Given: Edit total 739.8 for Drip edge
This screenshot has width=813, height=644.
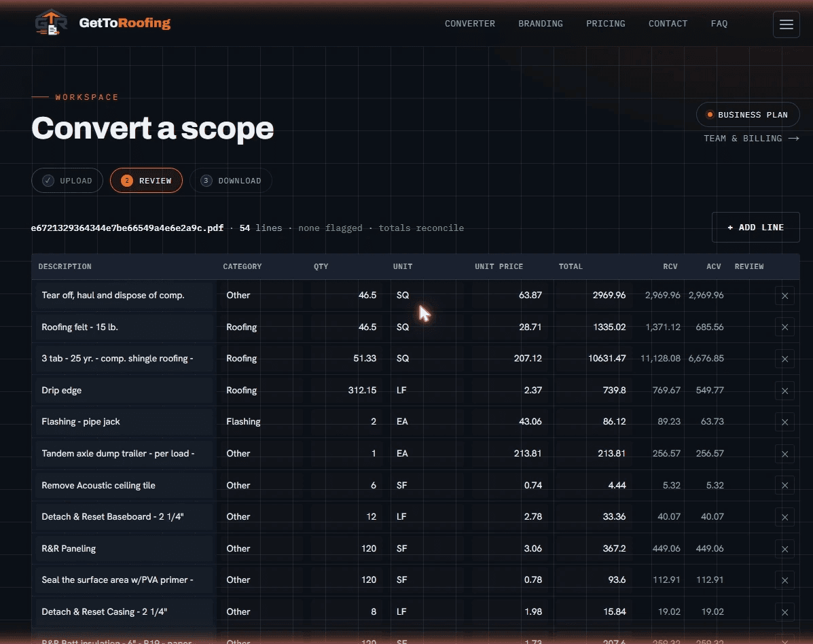Looking at the screenshot, I should point(593,390).
